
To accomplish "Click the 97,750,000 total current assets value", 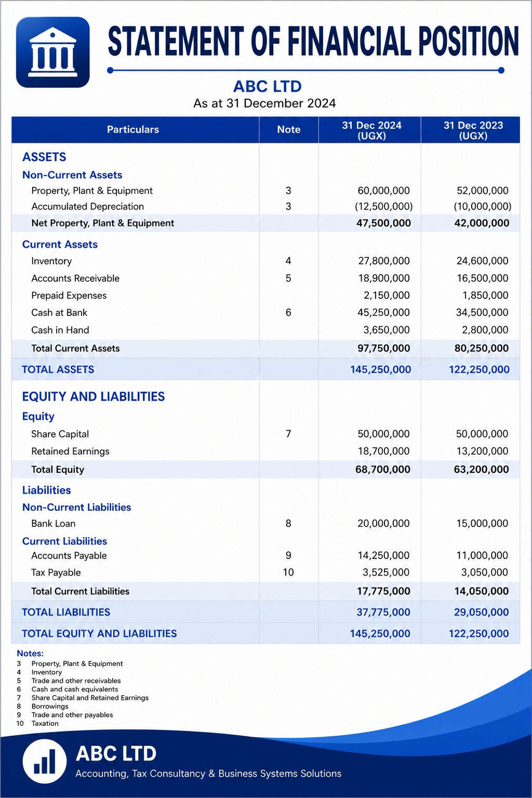I will point(383,349).
